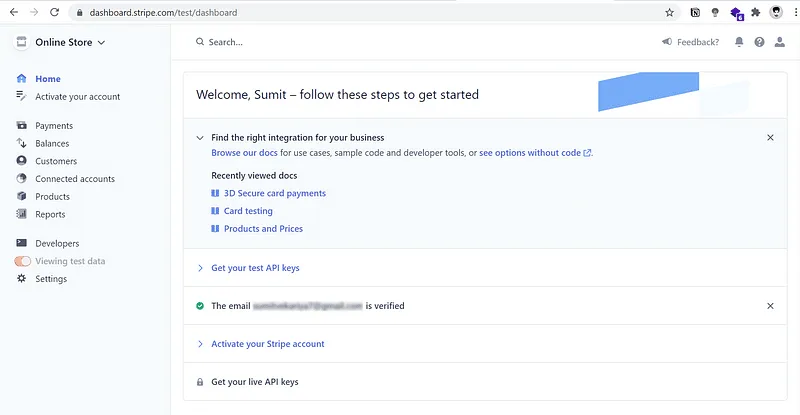Open Products in the sidebar
This screenshot has width=800, height=415.
coord(53,197)
